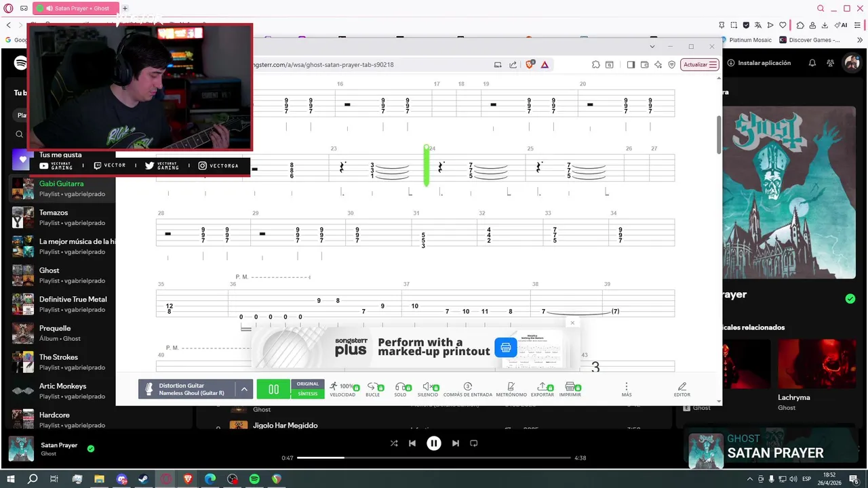The width and height of the screenshot is (868, 488).
Task: Open the Temazos playlist
Action: [62, 218]
